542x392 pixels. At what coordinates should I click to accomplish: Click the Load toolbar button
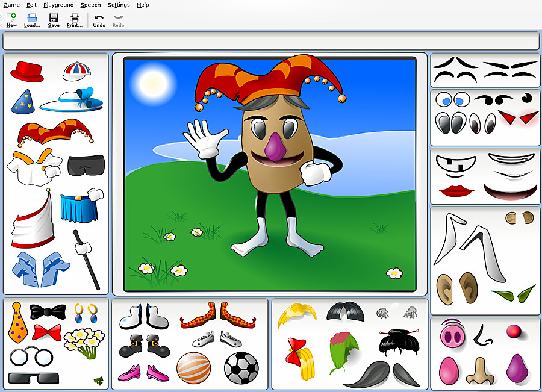coord(32,20)
